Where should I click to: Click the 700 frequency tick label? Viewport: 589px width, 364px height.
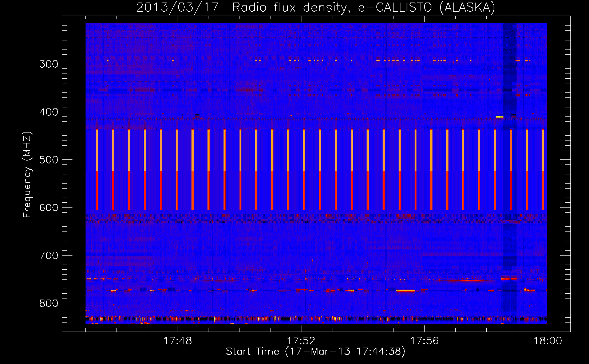[49, 256]
